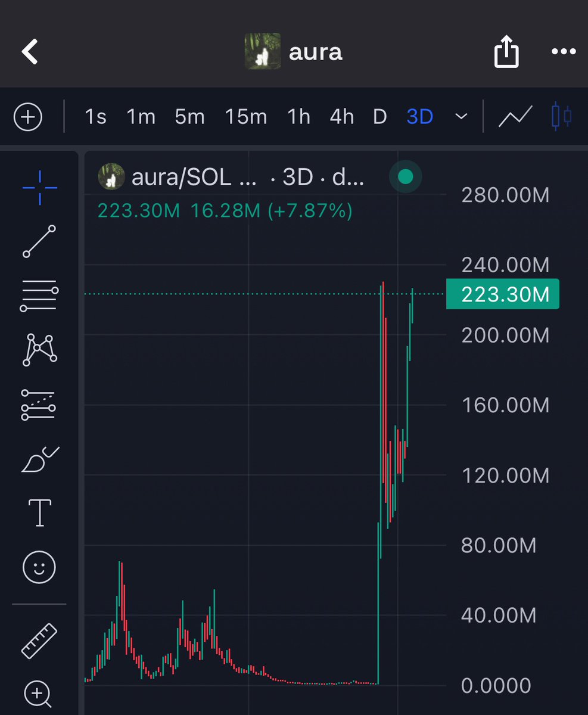Select the crosshair cursor tool
The image size is (588, 715).
point(40,188)
